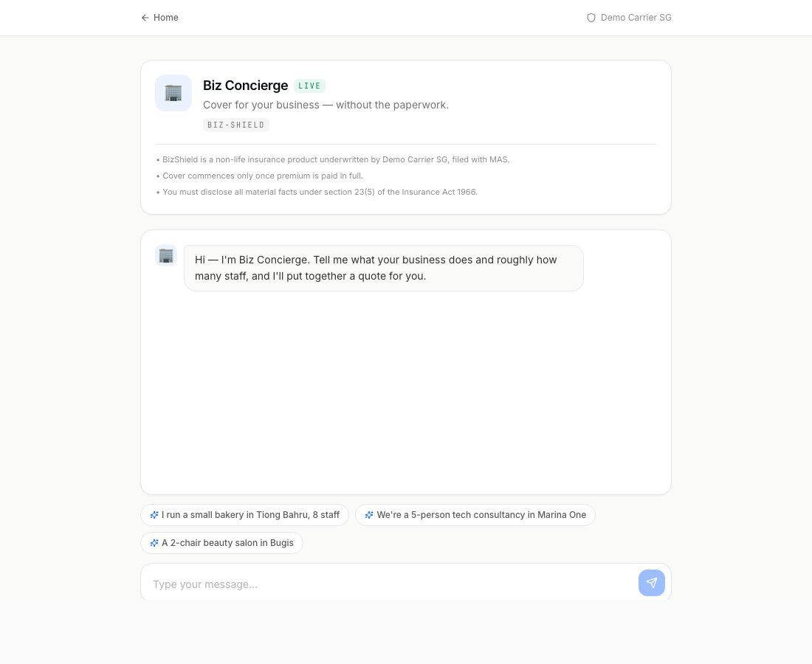This screenshot has width=812, height=664.
Task: Select the BIZ-SHIELD product tag
Action: 236,125
